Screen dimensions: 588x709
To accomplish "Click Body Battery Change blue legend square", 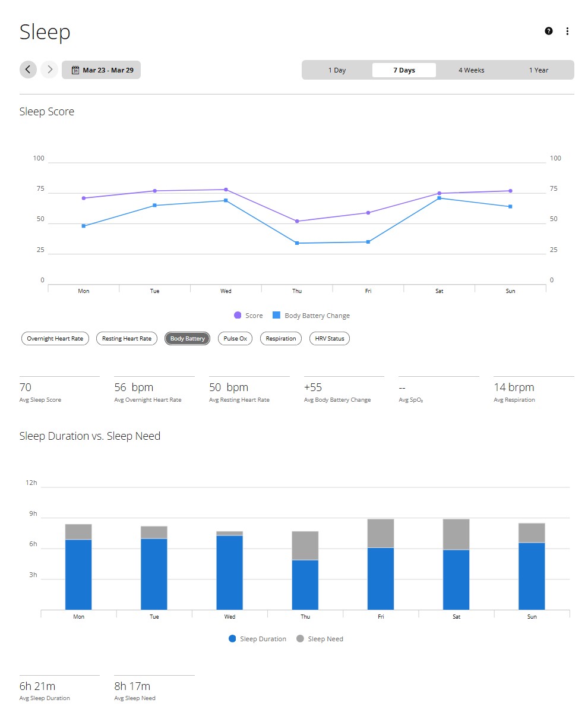I will coord(276,315).
